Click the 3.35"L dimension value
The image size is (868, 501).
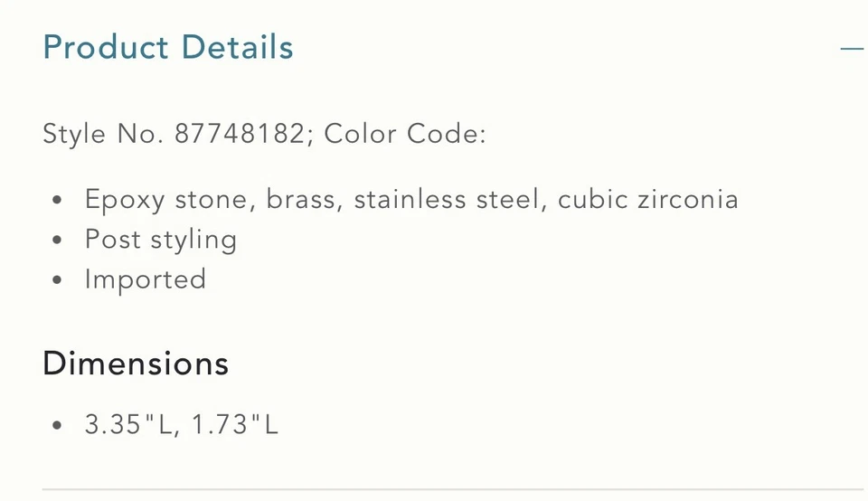coord(128,424)
